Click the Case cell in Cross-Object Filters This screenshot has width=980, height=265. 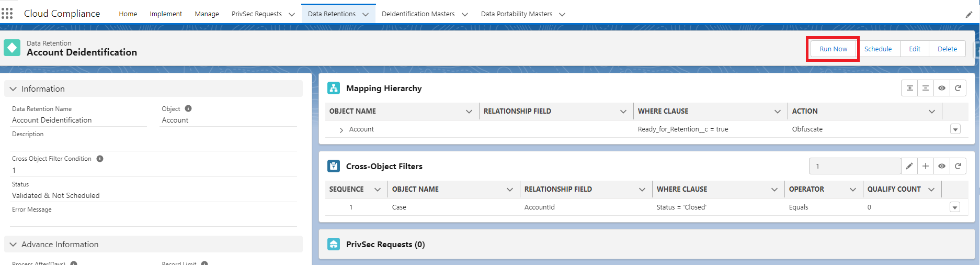point(399,207)
